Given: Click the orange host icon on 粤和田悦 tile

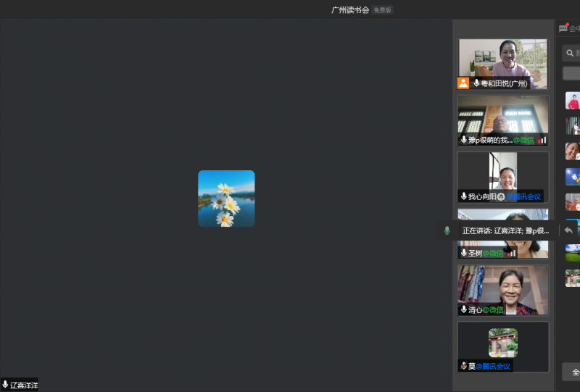Looking at the screenshot, I should (x=463, y=83).
